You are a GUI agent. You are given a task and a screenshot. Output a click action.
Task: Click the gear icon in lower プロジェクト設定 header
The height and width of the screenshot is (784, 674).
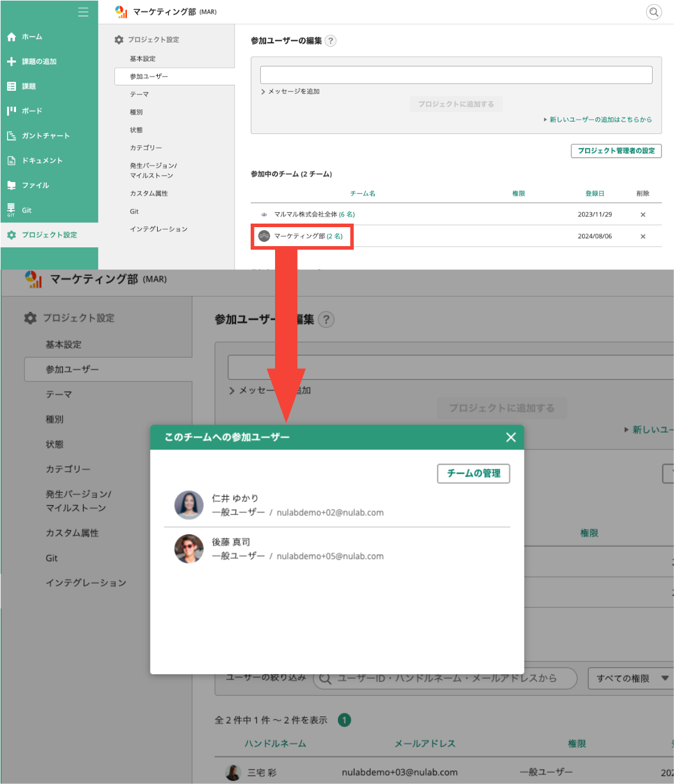click(30, 318)
